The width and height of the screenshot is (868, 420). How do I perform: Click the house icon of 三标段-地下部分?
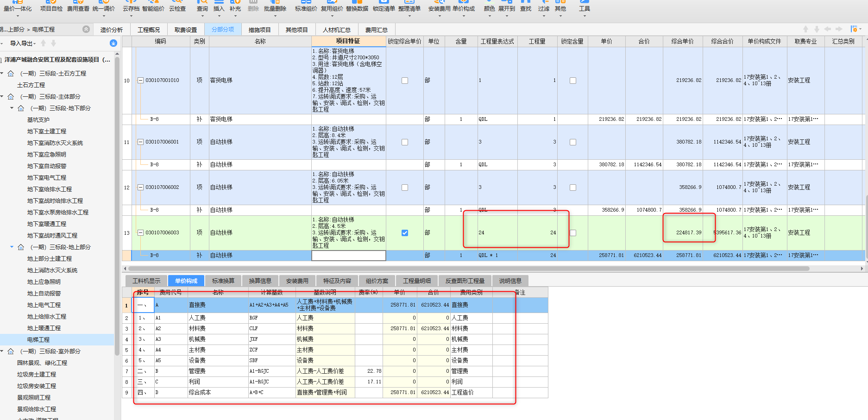tap(21, 108)
